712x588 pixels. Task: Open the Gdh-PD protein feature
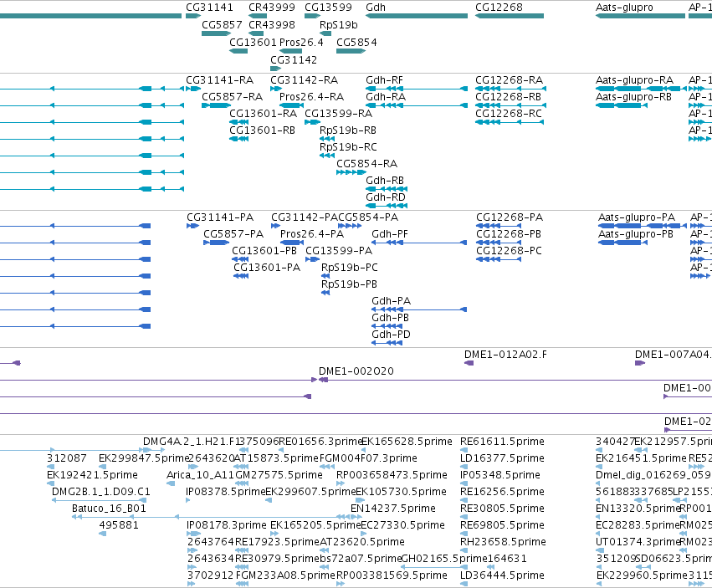pos(387,343)
